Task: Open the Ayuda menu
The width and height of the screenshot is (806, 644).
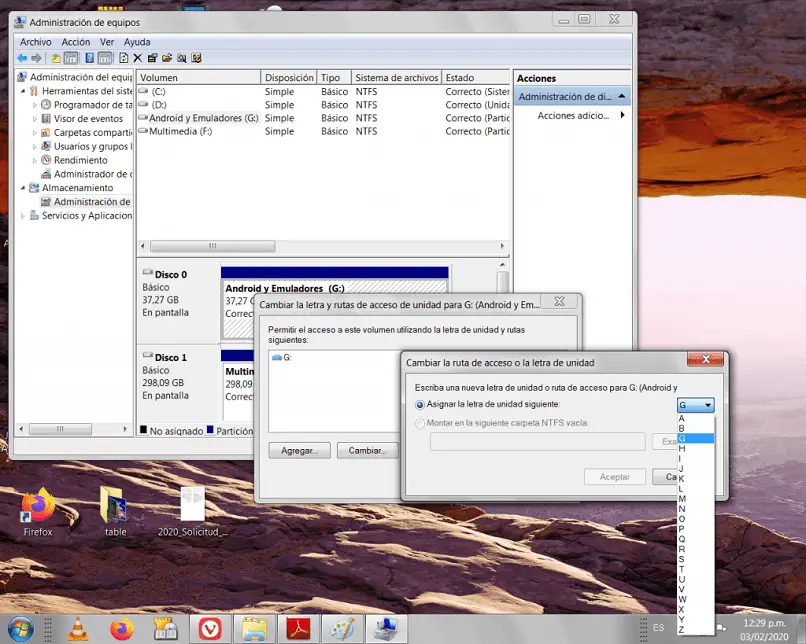Action: [137, 42]
